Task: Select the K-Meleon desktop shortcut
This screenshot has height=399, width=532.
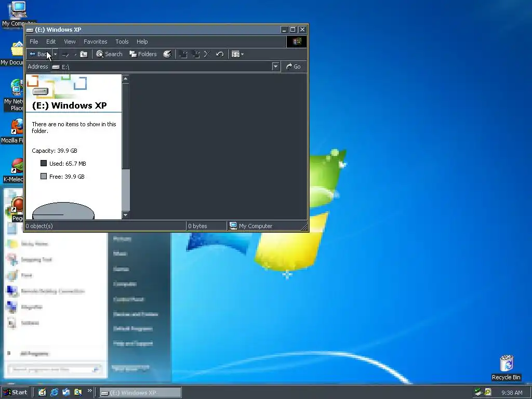Action: (x=14, y=170)
